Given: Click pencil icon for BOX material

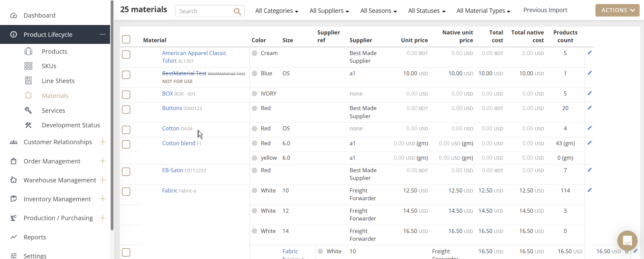Looking at the screenshot, I should pos(590,93).
